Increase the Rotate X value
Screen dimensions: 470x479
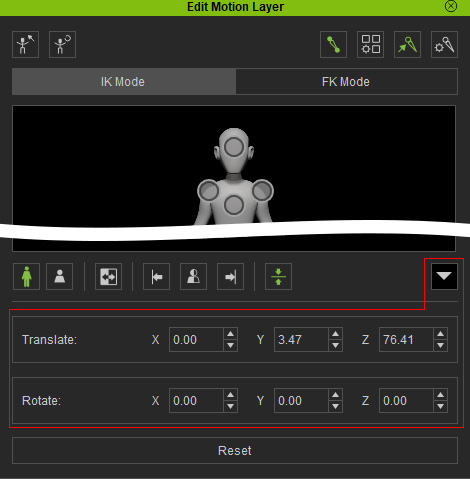(230, 395)
